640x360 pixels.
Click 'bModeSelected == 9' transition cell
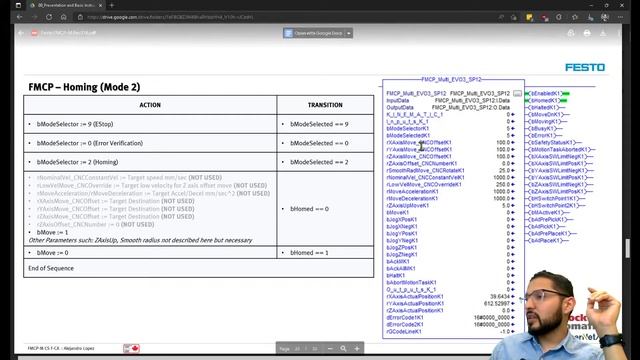point(325,124)
